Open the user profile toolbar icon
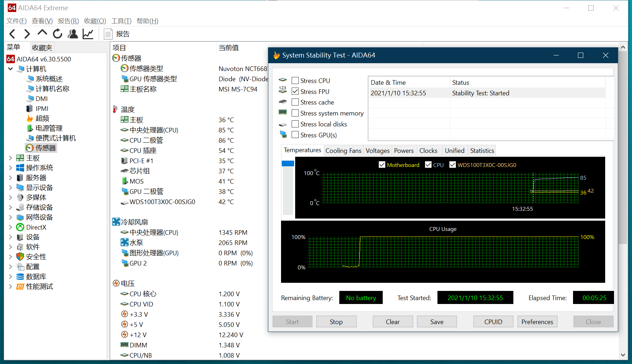The image size is (632, 364). pos(73,34)
